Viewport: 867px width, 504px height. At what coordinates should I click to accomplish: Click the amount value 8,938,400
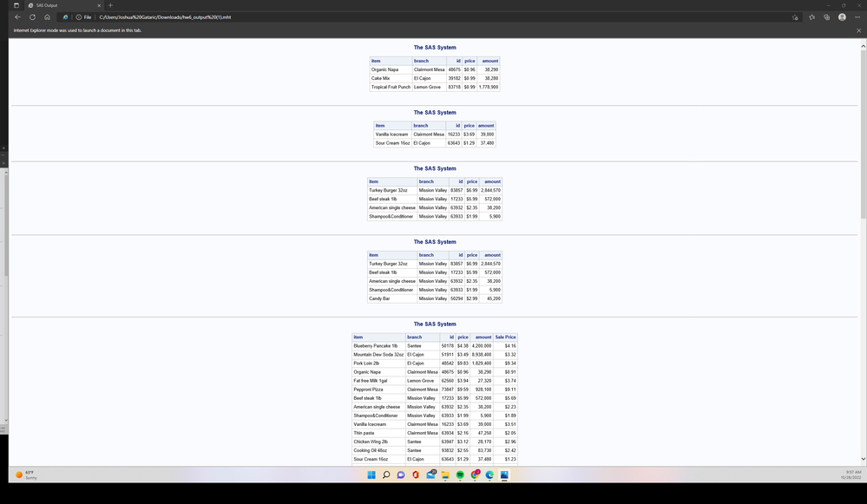click(482, 355)
